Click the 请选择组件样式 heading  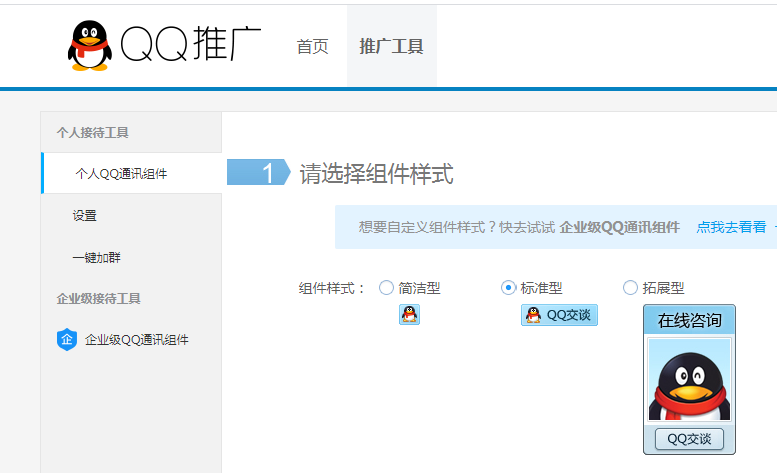(377, 174)
